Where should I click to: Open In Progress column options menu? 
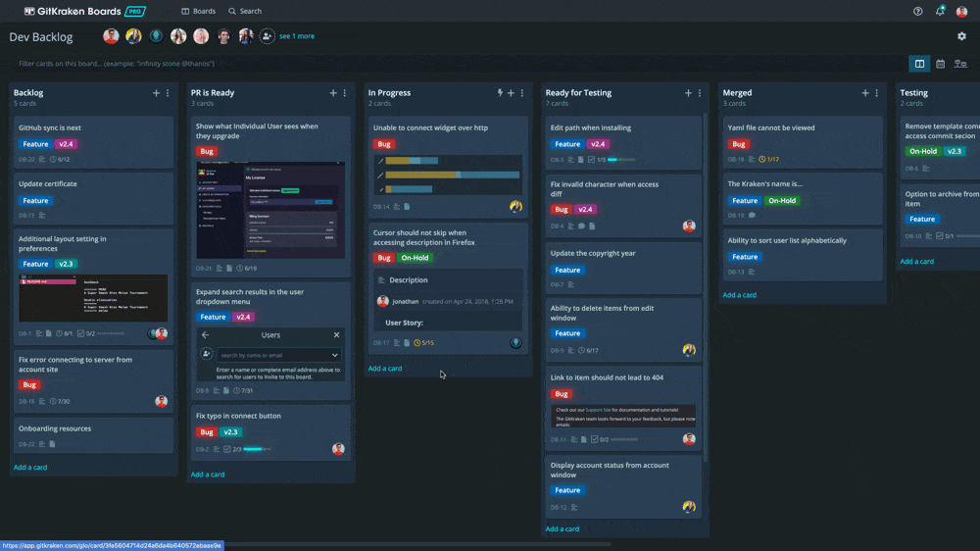coord(522,93)
